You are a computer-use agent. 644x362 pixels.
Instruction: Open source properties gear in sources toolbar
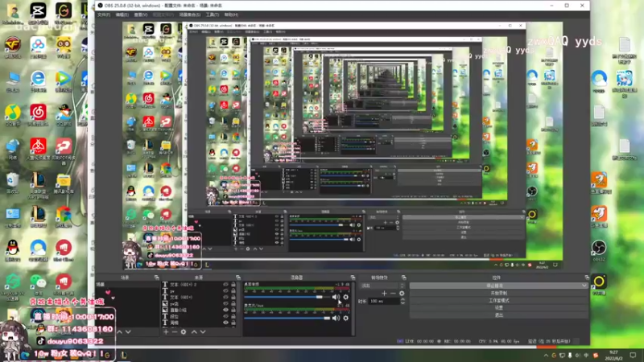click(x=184, y=331)
